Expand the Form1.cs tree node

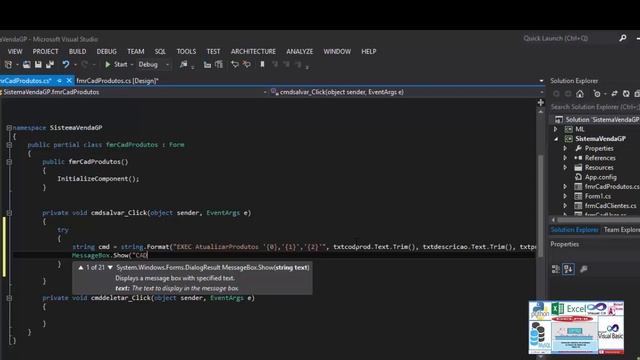565,196
